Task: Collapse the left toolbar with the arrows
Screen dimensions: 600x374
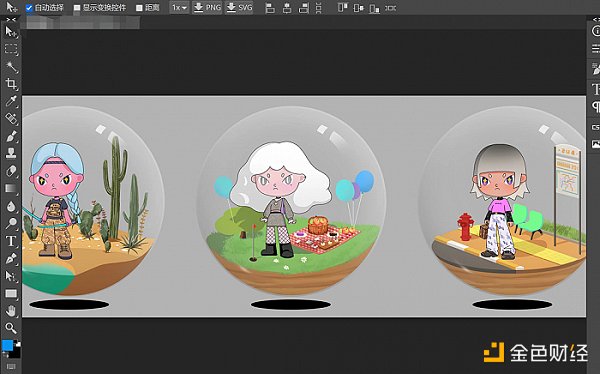Action: [11, 20]
